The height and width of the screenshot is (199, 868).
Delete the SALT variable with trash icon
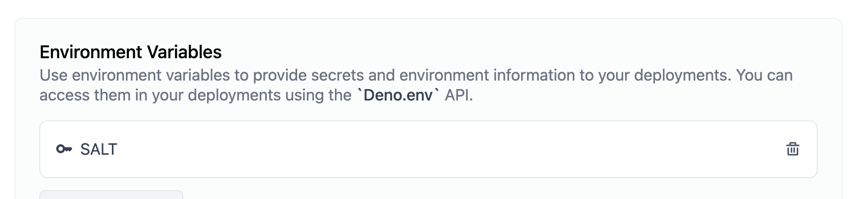pos(792,149)
